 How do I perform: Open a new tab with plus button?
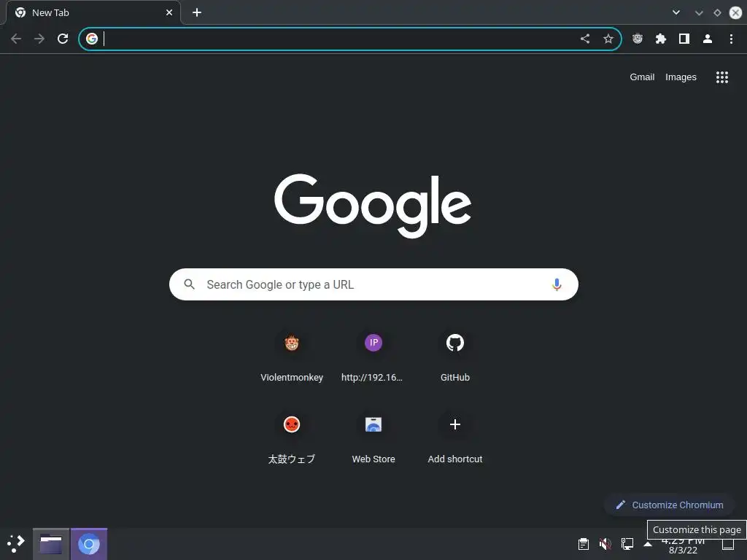pyautogui.click(x=197, y=12)
